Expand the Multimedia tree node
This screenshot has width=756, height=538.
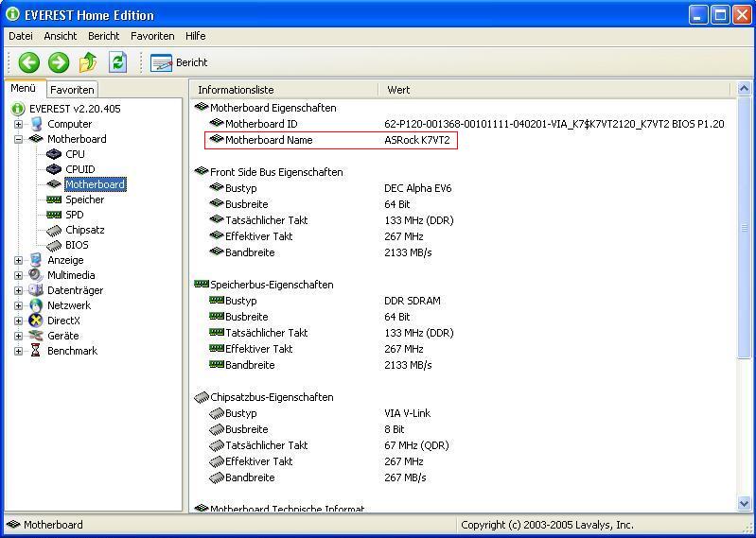click(x=18, y=275)
